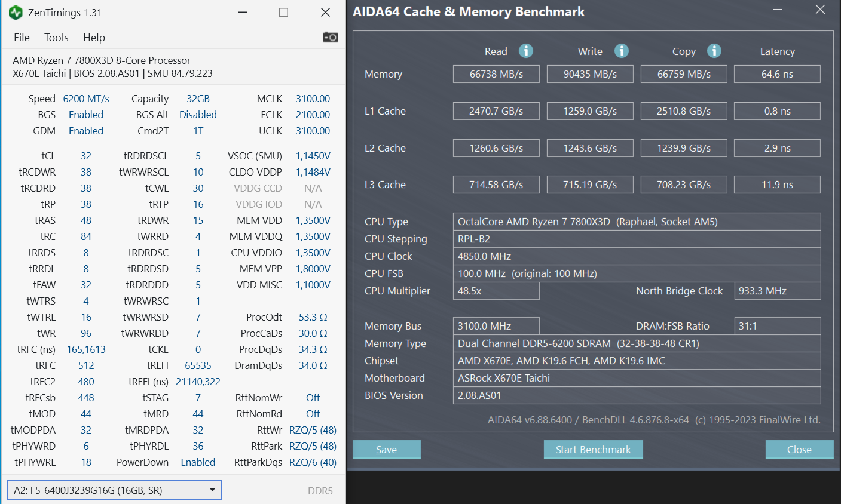The image size is (841, 504).
Task: Click the Motherboard field ASRock X670E Taichi
Action: [x=637, y=378]
